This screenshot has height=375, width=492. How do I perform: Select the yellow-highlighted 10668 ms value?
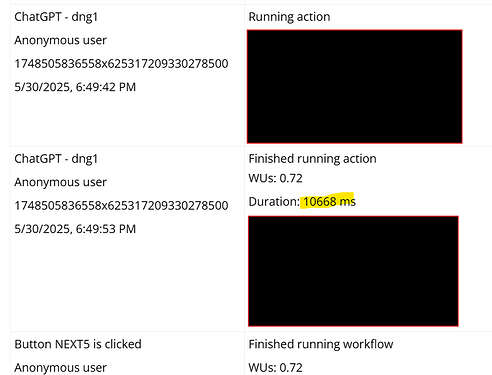pos(329,202)
